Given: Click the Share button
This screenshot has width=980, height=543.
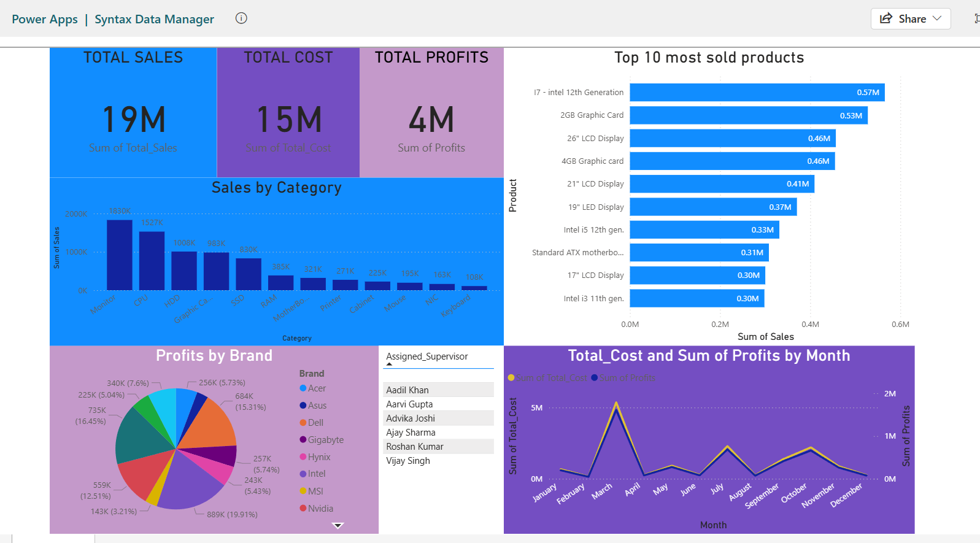Looking at the screenshot, I should (911, 18).
